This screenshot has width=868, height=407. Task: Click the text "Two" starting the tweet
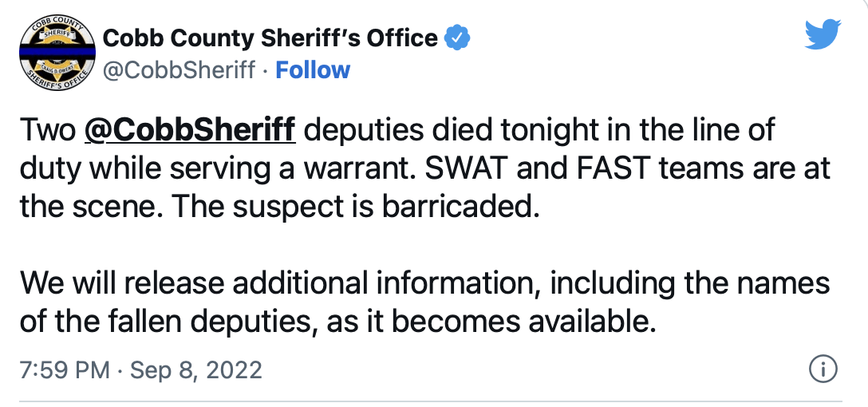point(47,131)
